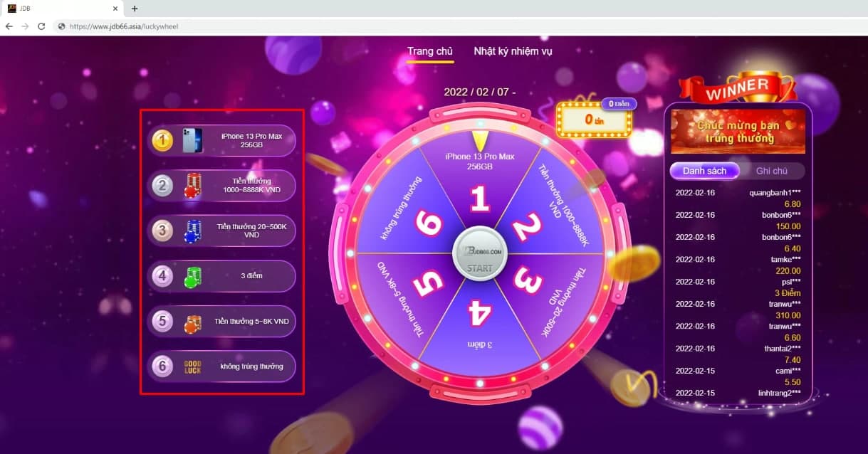Viewport: 868px width, 454px height.
Task: Click the address bar URL field
Action: (x=456, y=26)
